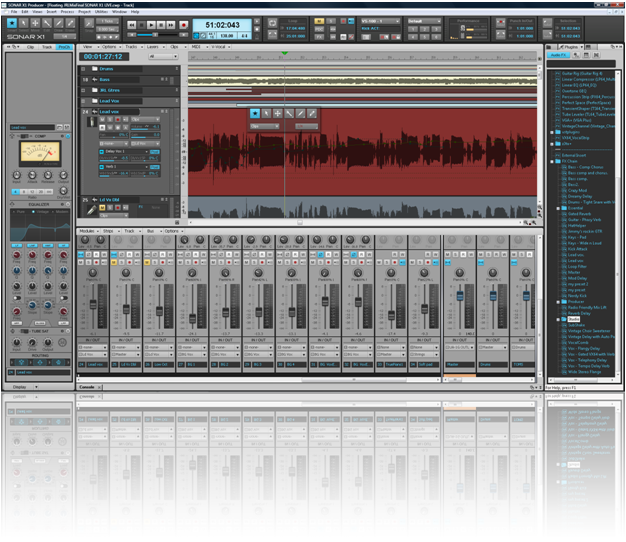The image size is (626, 542).
Task: Select the Erase tool in the top toolbar
Action: [x=70, y=24]
